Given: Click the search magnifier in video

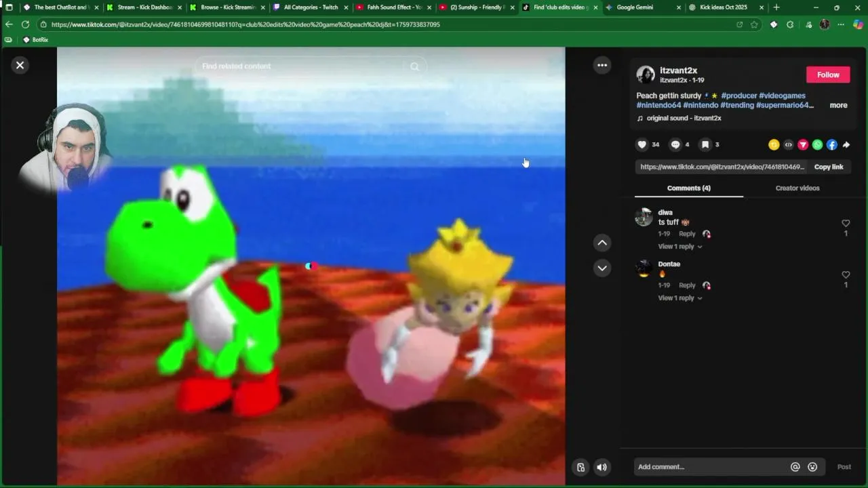Looking at the screenshot, I should click(x=414, y=66).
